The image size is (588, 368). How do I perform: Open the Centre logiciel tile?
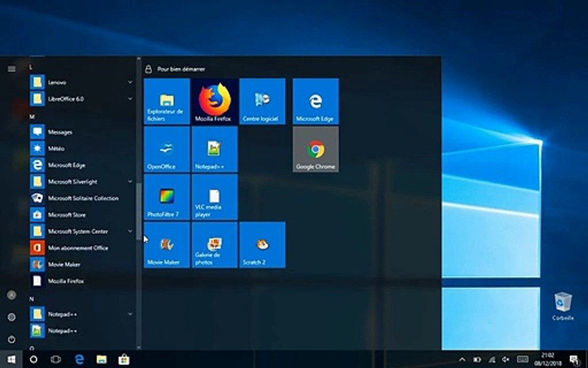tap(262, 101)
